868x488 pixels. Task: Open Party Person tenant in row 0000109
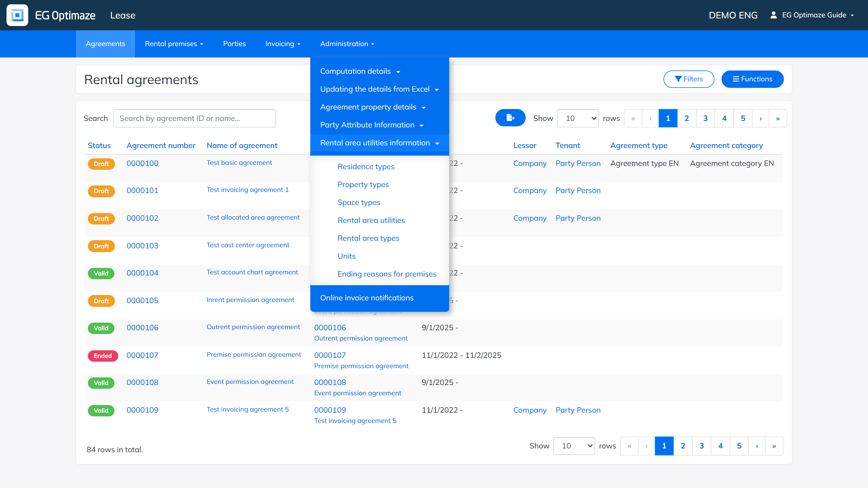pos(578,410)
